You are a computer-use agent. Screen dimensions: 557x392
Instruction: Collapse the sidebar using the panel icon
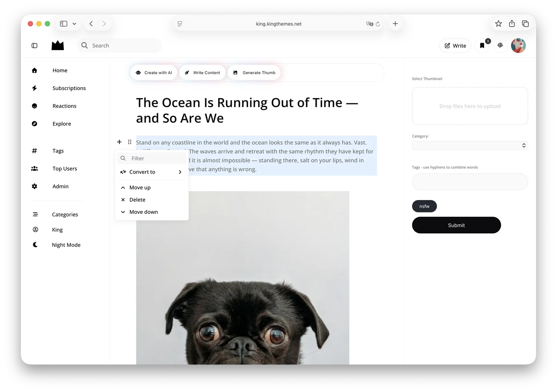click(x=34, y=46)
